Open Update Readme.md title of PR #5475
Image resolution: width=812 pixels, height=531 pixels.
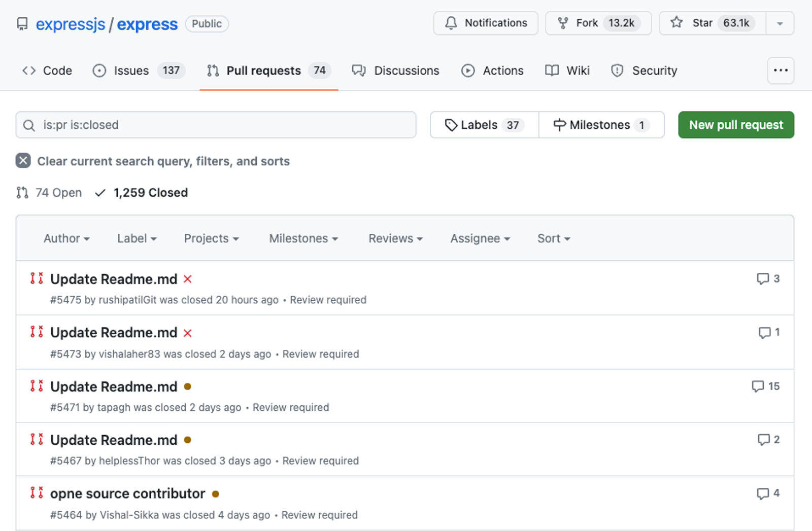coord(114,279)
